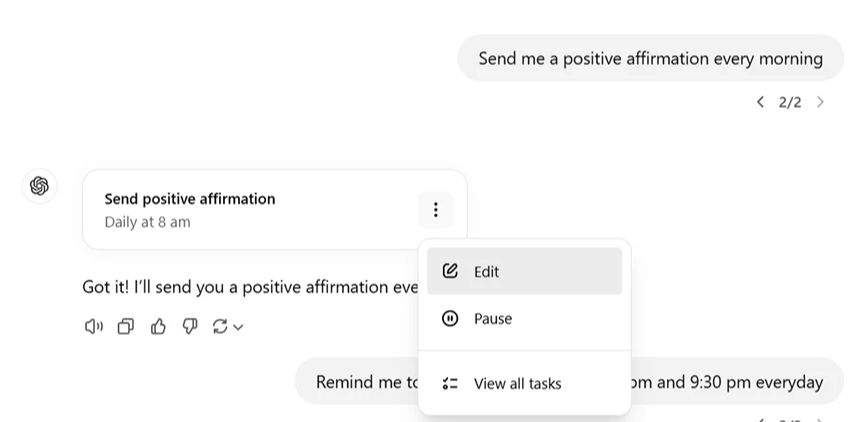Give the response a thumbs up
The width and height of the screenshot is (856, 422).
pyautogui.click(x=158, y=326)
